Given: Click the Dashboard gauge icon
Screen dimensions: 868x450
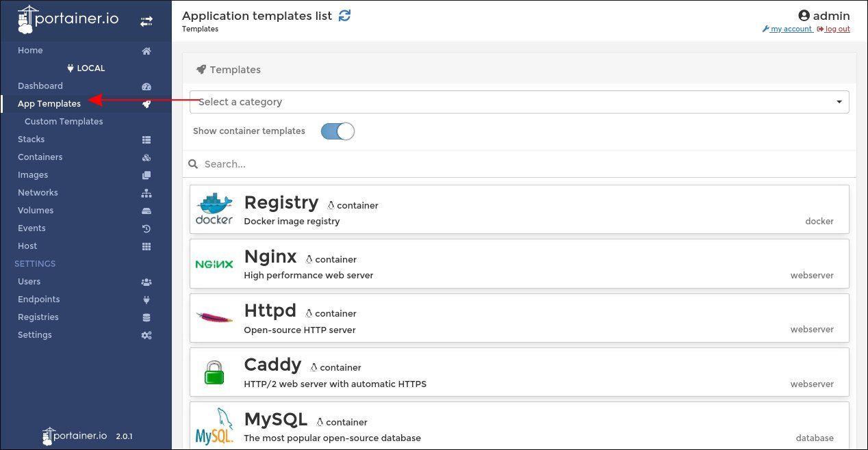Looking at the screenshot, I should 146,86.
